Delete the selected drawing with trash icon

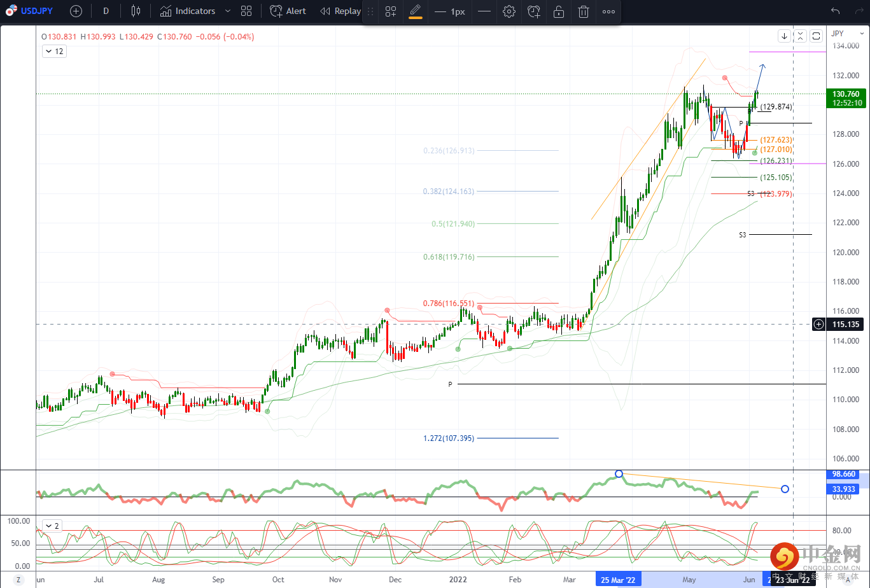pos(583,11)
